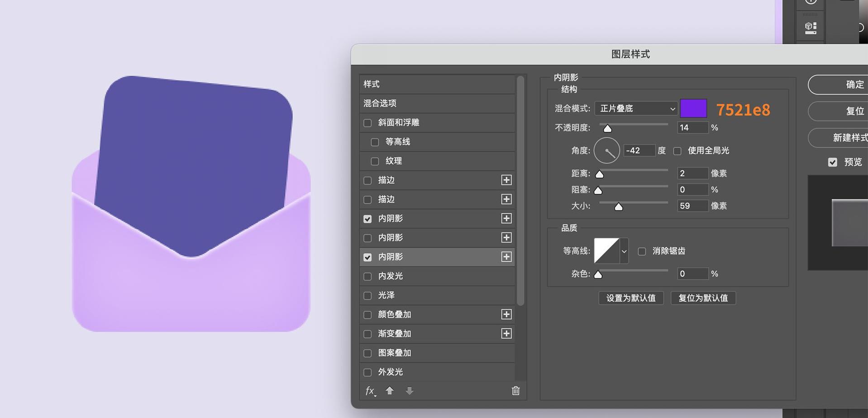The width and height of the screenshot is (868, 418).
Task: Click the down arrow to move effect down
Action: click(410, 391)
